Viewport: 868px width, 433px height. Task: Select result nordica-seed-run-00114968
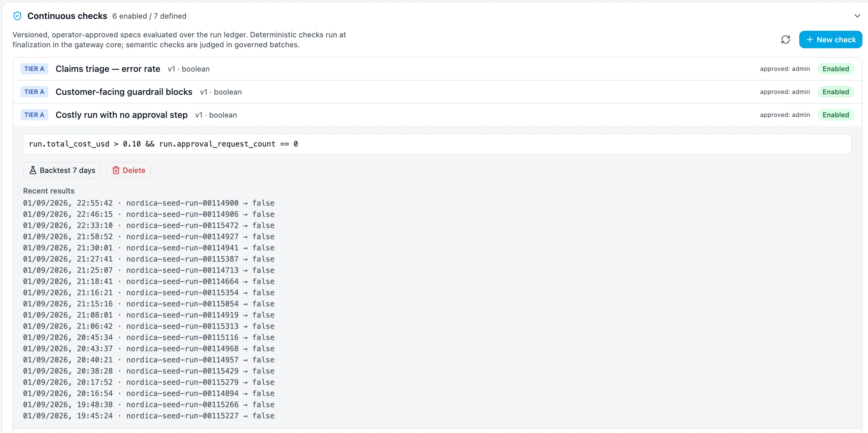pyautogui.click(x=149, y=349)
